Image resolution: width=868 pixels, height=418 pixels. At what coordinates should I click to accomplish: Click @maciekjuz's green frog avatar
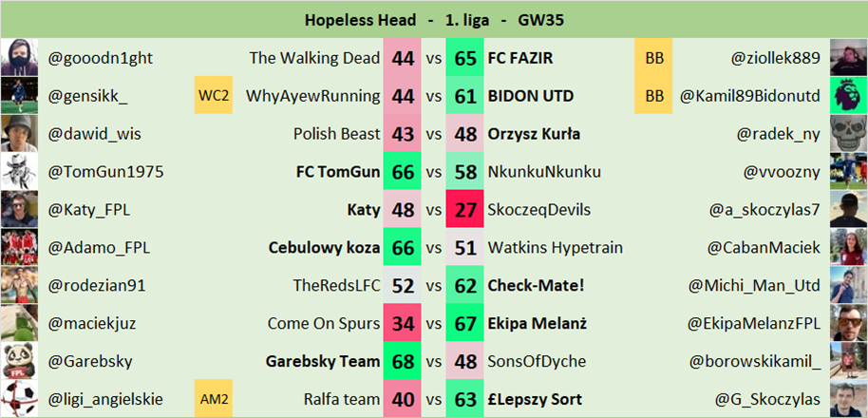(x=20, y=323)
